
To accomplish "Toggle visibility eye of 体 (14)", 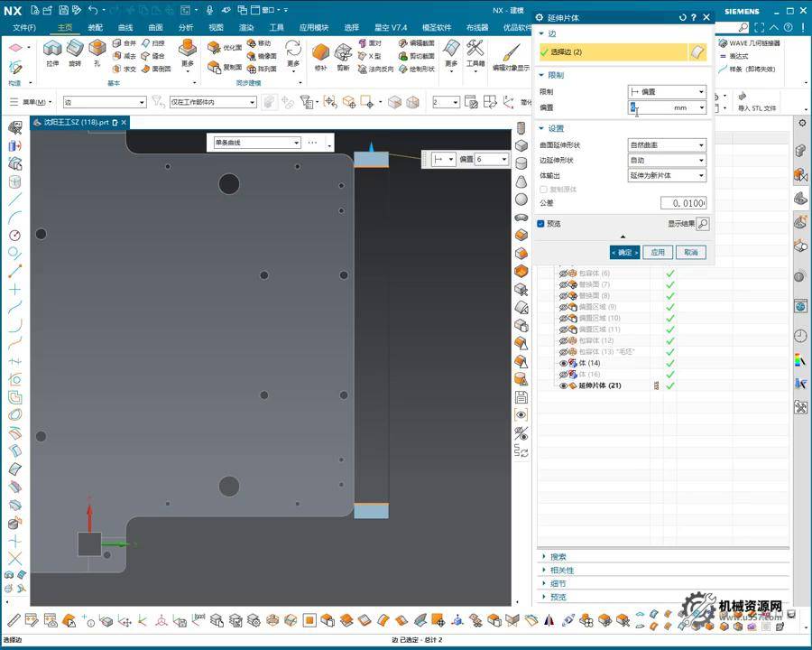I will coord(563,363).
